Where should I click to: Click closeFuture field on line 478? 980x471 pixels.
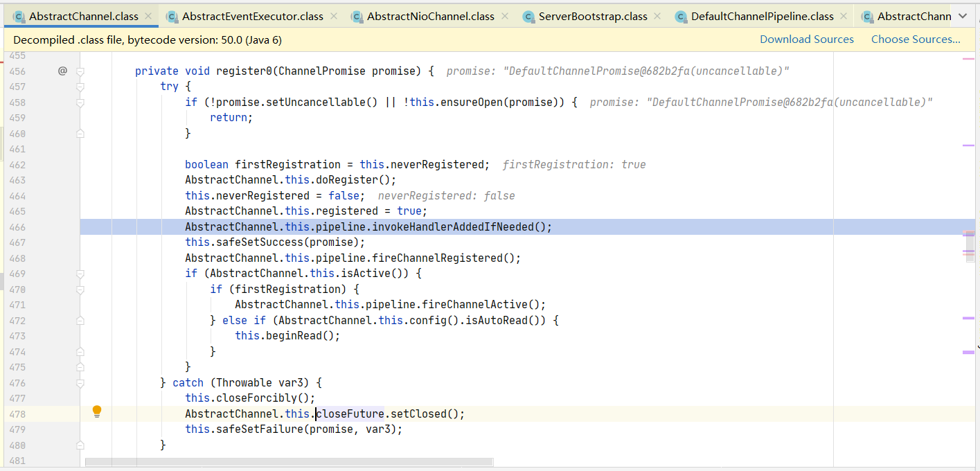click(350, 414)
